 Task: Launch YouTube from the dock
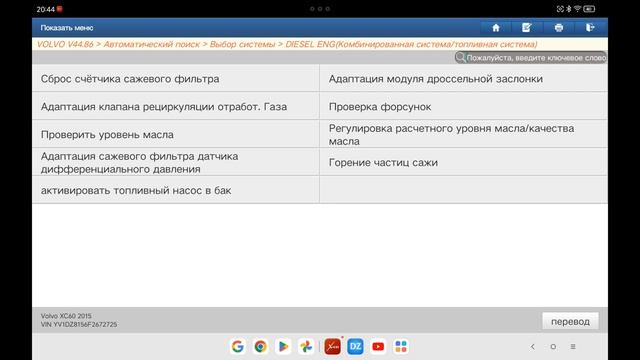tap(378, 347)
